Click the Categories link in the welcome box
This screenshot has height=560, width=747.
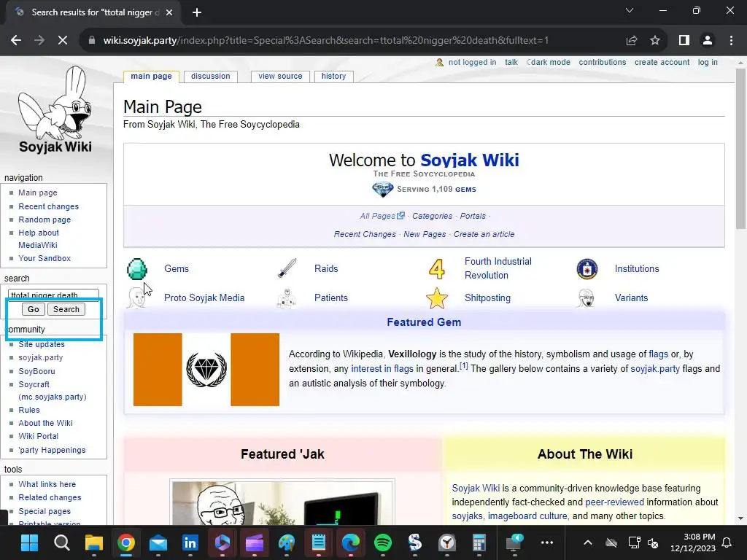click(x=432, y=216)
